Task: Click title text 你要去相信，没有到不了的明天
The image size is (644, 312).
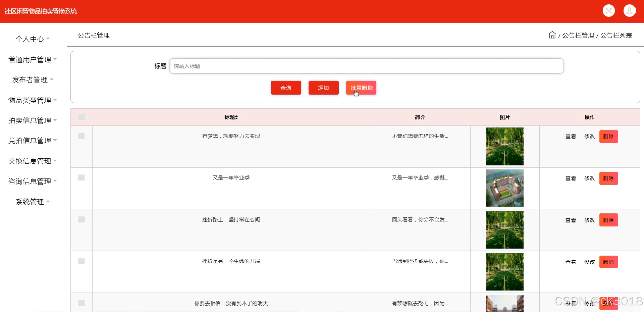Action: tap(231, 303)
